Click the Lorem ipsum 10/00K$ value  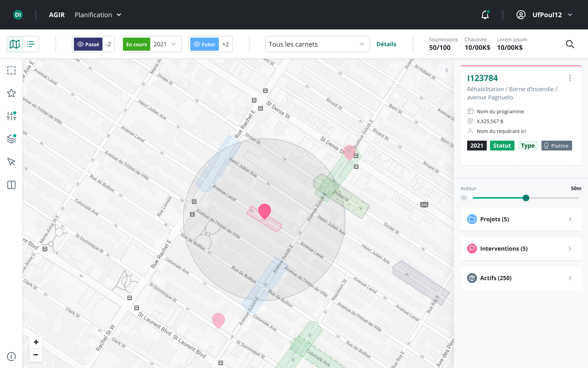pyautogui.click(x=510, y=47)
